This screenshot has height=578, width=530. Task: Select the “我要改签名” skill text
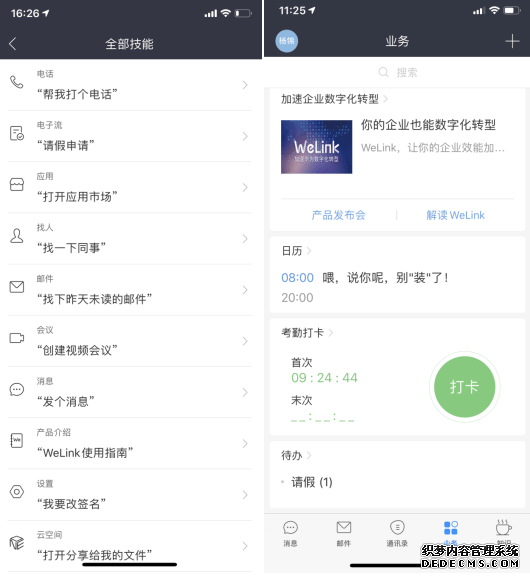71,504
